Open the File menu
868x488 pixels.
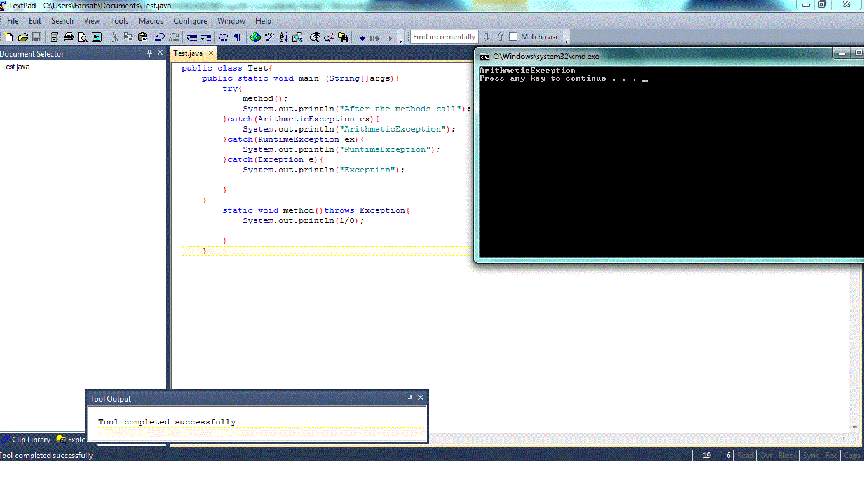(13, 21)
